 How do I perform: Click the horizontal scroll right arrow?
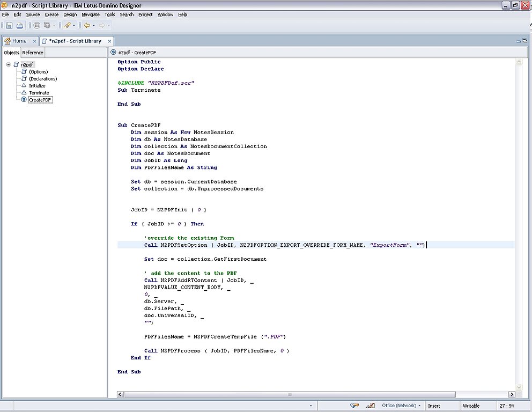(x=512, y=394)
